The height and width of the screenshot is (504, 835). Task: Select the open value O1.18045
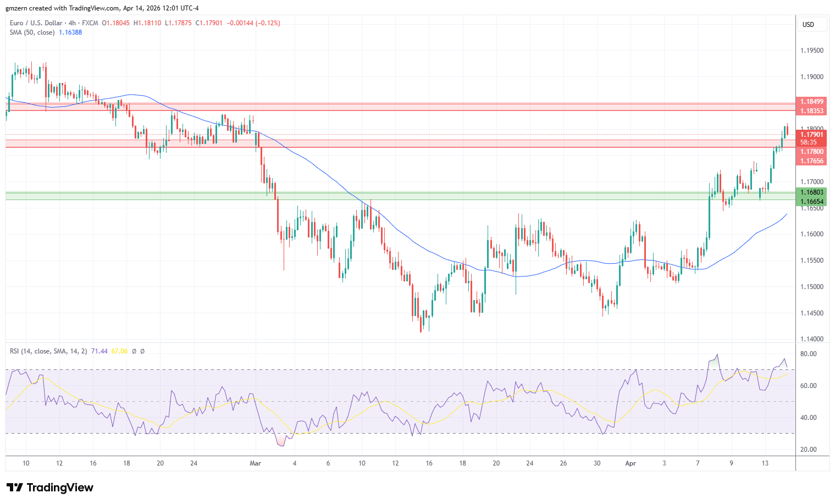[116, 23]
